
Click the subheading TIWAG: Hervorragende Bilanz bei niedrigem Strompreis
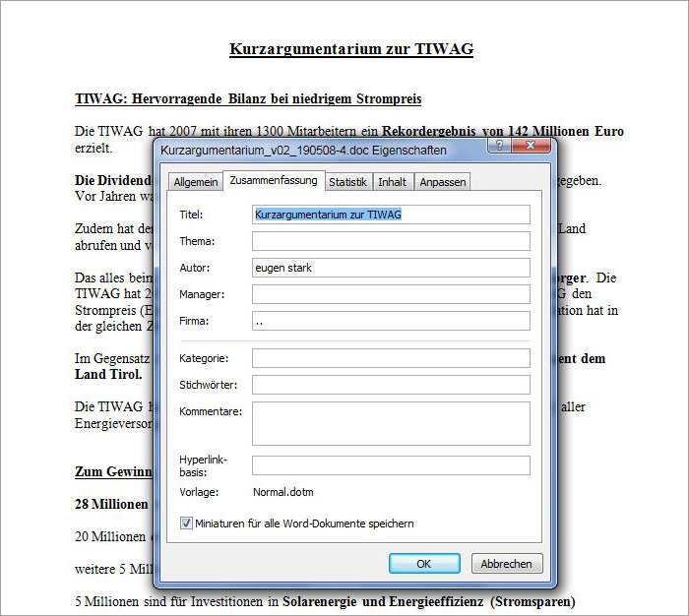[248, 98]
